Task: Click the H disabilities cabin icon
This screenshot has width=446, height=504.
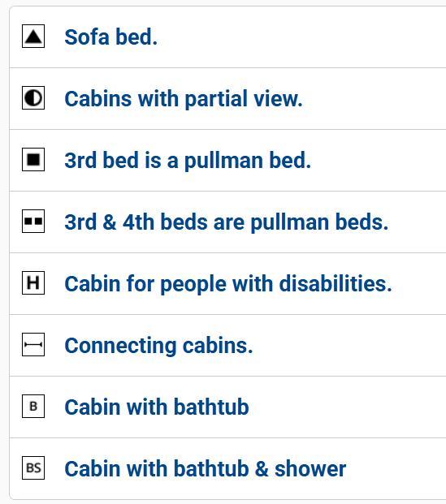Action: pos(33,283)
